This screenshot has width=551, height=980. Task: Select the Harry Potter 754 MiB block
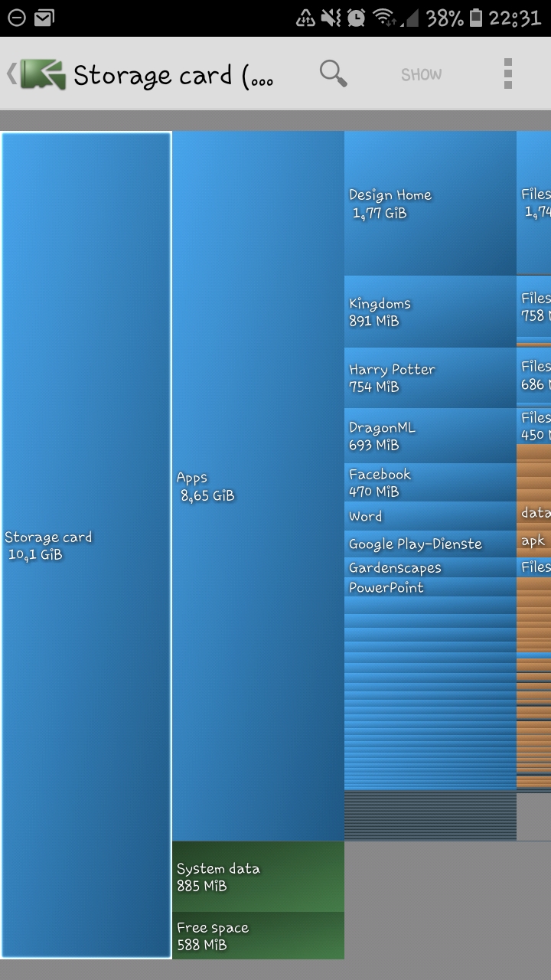[430, 377]
